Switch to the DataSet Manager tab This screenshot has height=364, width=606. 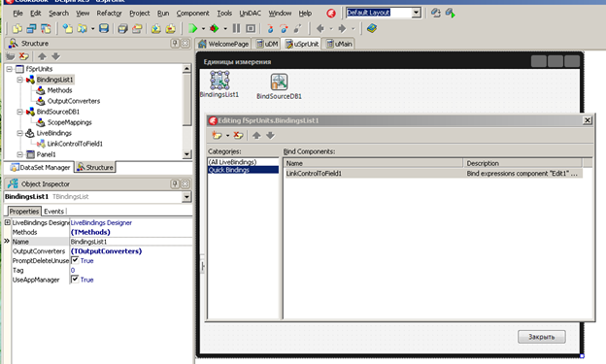click(x=40, y=167)
